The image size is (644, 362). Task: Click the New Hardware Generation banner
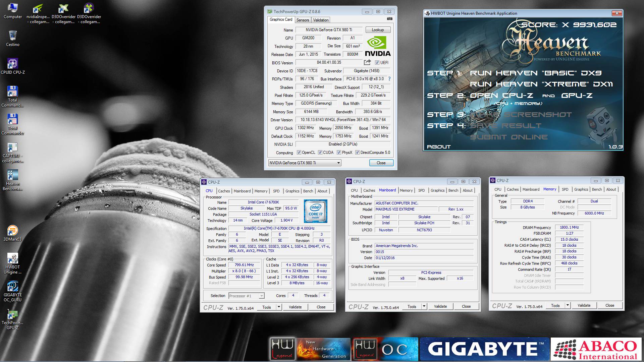pos(323,349)
